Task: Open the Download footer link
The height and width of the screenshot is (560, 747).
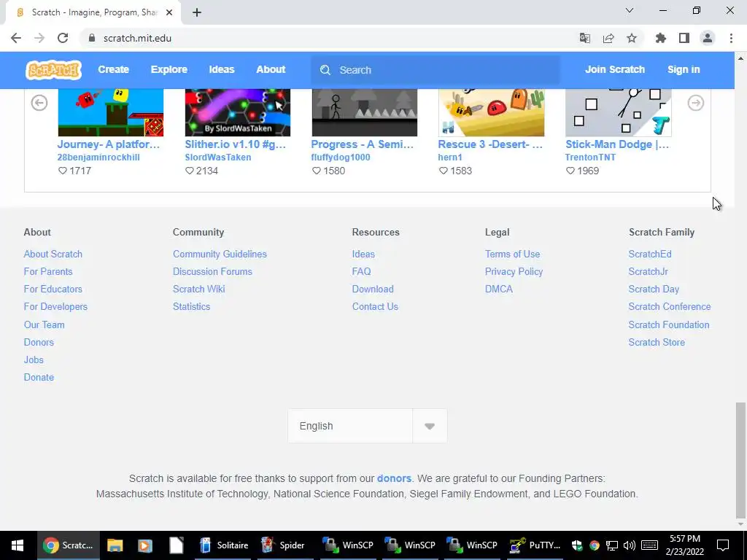Action: pyautogui.click(x=373, y=289)
